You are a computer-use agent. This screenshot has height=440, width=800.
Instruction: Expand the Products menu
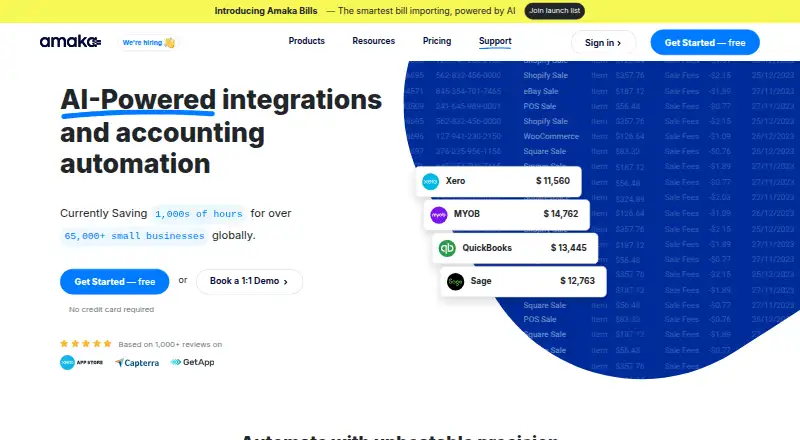[x=307, y=41]
